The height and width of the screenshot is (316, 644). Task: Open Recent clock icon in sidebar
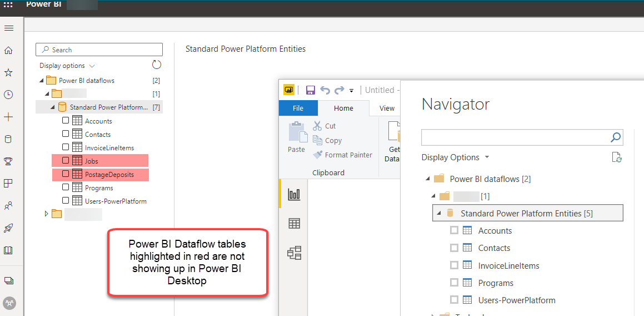(8, 95)
